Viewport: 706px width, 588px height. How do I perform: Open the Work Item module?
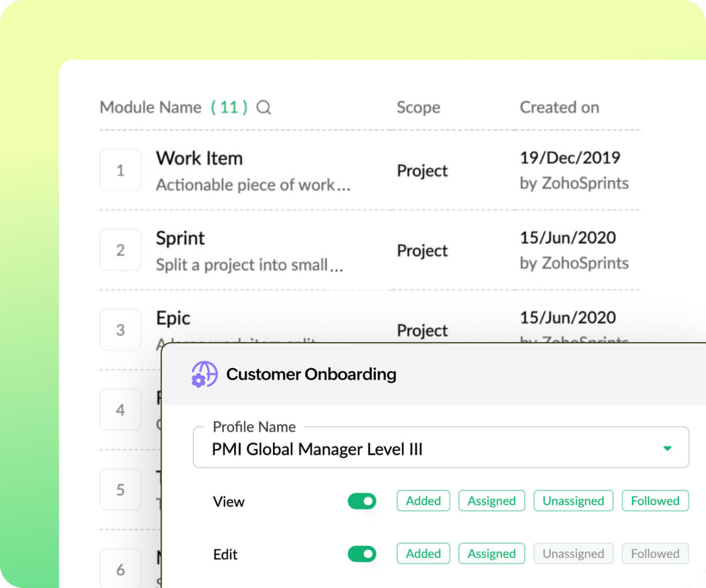[199, 158]
